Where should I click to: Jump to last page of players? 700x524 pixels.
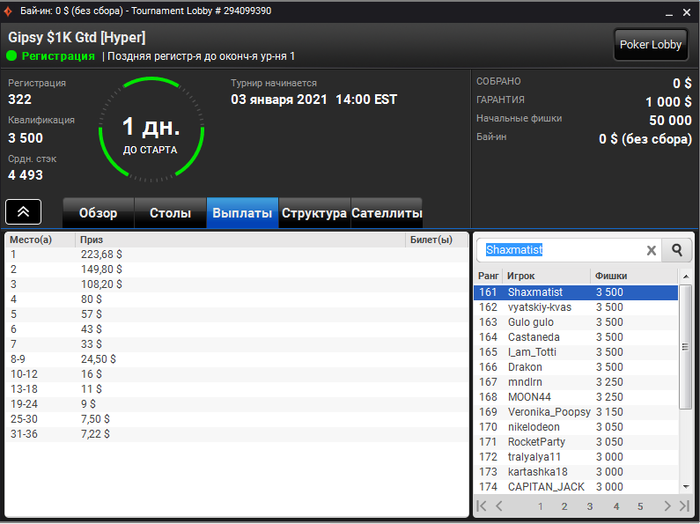coord(684,506)
